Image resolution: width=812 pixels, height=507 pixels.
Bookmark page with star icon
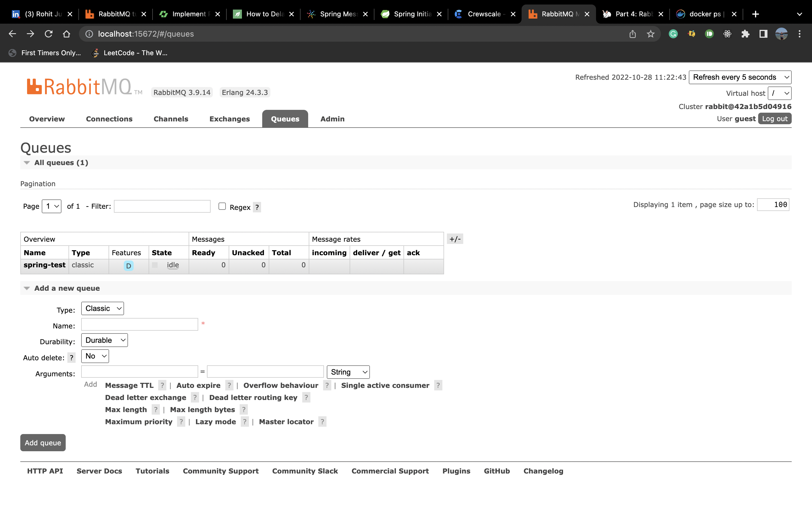click(x=651, y=34)
